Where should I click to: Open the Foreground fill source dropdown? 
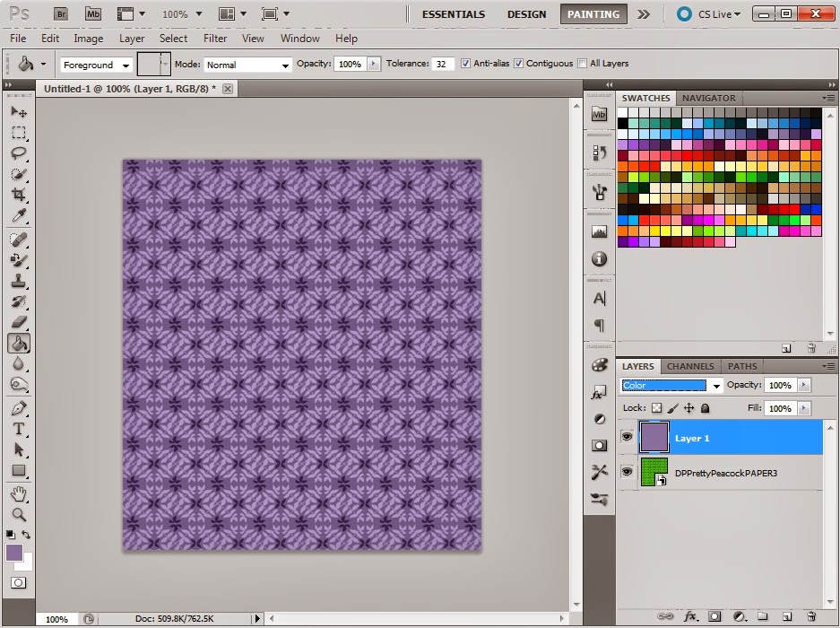96,65
